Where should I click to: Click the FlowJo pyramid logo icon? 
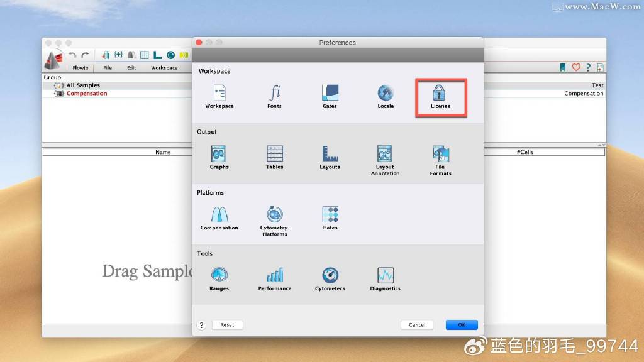pyautogui.click(x=54, y=60)
